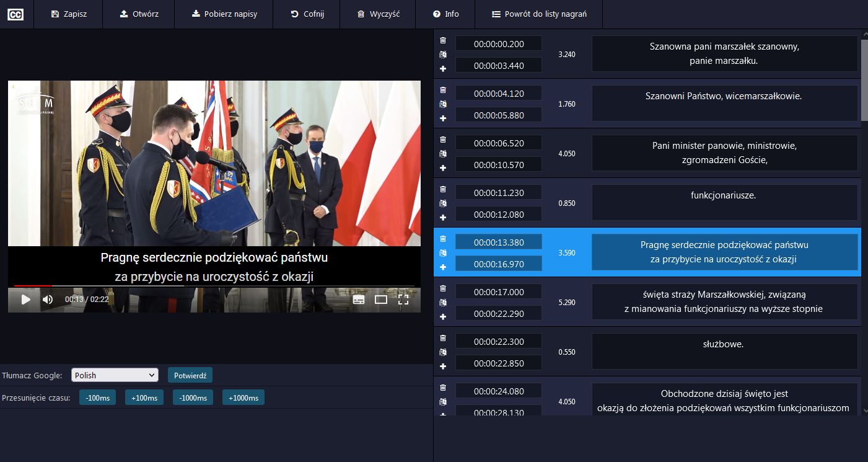Viewport: 868px width, 462px height.
Task: Translate the highlighted 'Pragnę serdecznie' subtitle
Action: coord(443,253)
